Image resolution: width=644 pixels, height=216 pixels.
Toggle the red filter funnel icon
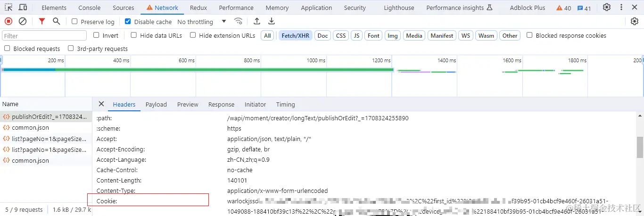pyautogui.click(x=42, y=21)
